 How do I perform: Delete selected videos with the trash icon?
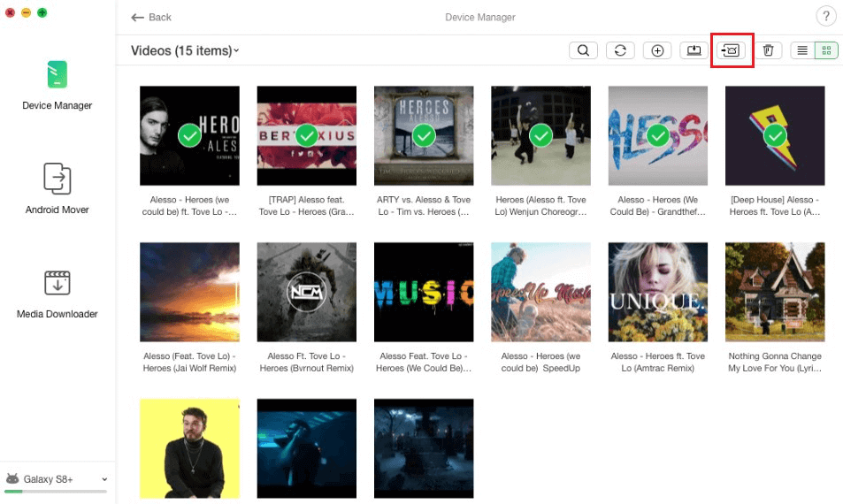tap(769, 50)
